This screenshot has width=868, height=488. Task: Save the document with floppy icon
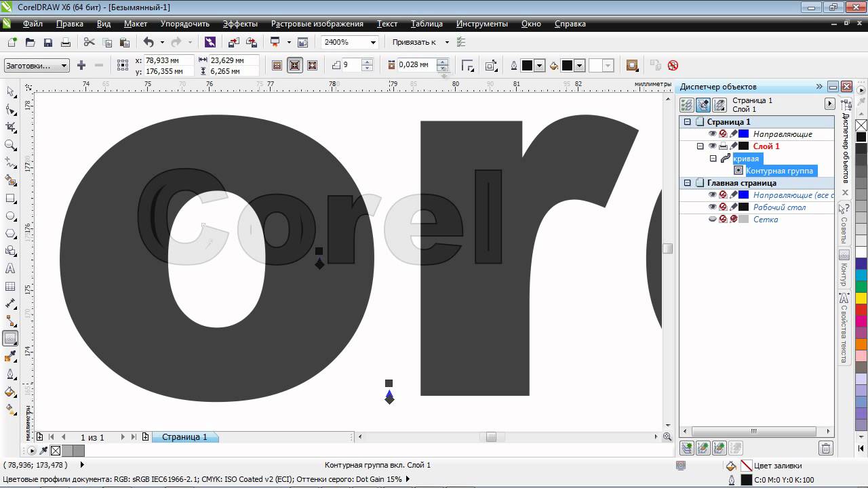click(48, 42)
